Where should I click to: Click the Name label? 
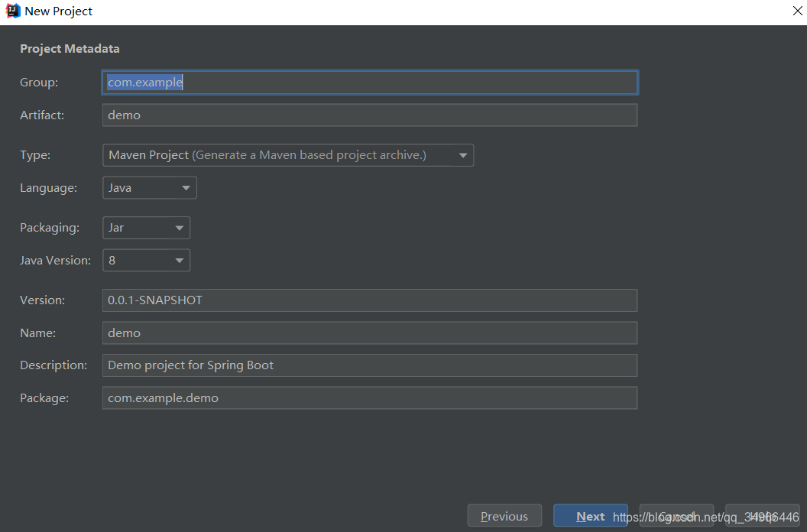37,332
